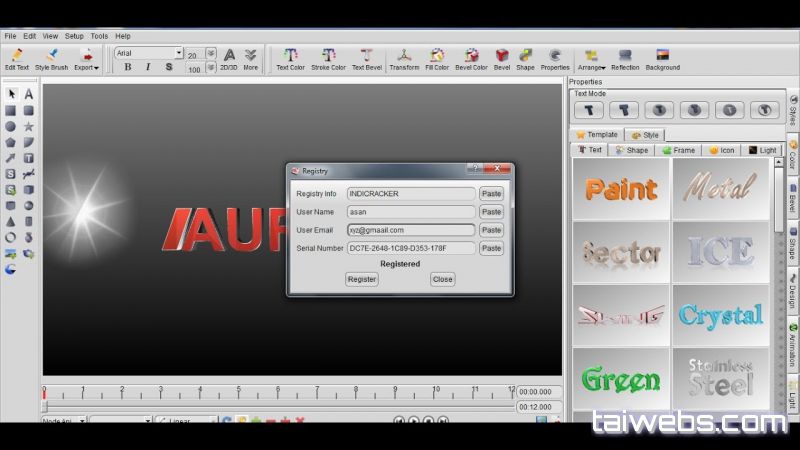
Task: Click the Register button in dialog
Action: 361,280
